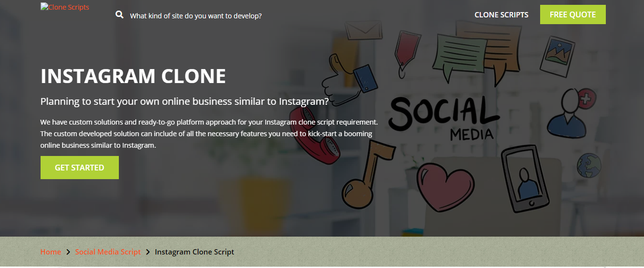Open Social Media Script breadcrumb link
Screen dimensions: 644x268
pyautogui.click(x=108, y=252)
